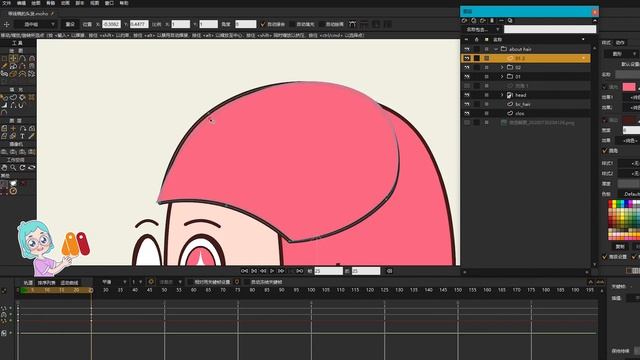
Task: Click the flip points icon in options bar
Action: click(353, 24)
